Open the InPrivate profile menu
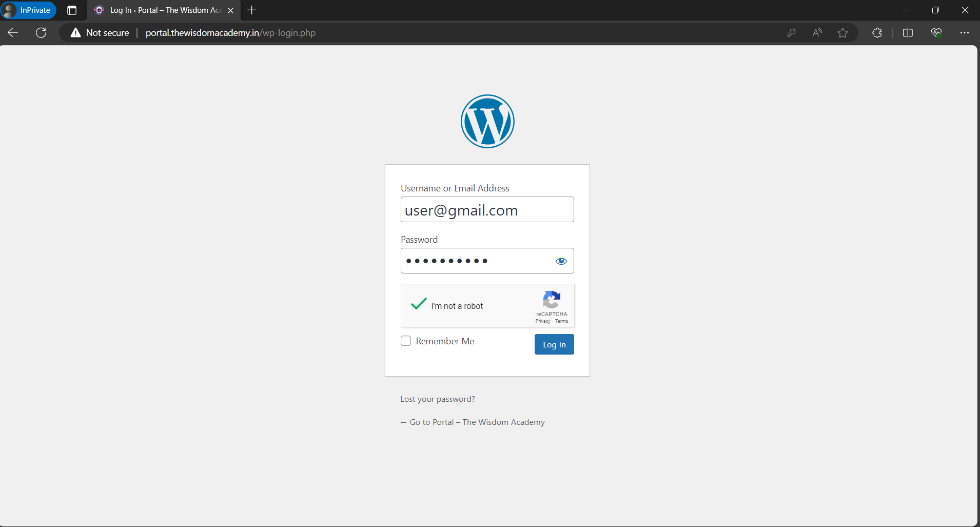980x527 pixels. click(28, 10)
